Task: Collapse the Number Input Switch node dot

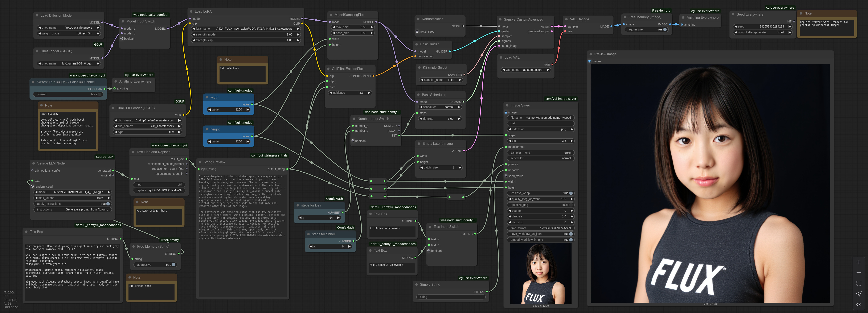Action: click(354, 119)
